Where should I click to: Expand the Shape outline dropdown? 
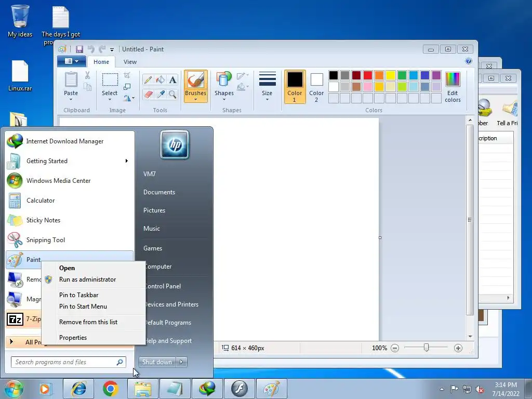(243, 75)
